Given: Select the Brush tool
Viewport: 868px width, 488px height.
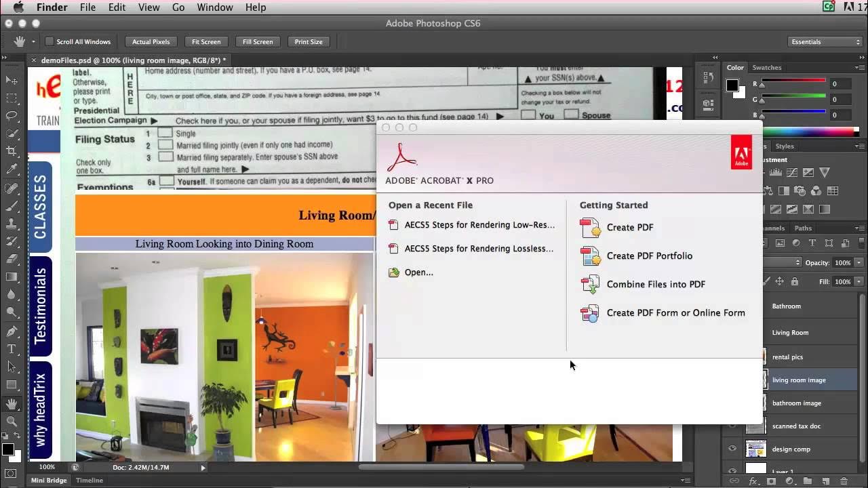Looking at the screenshot, I should 12,205.
